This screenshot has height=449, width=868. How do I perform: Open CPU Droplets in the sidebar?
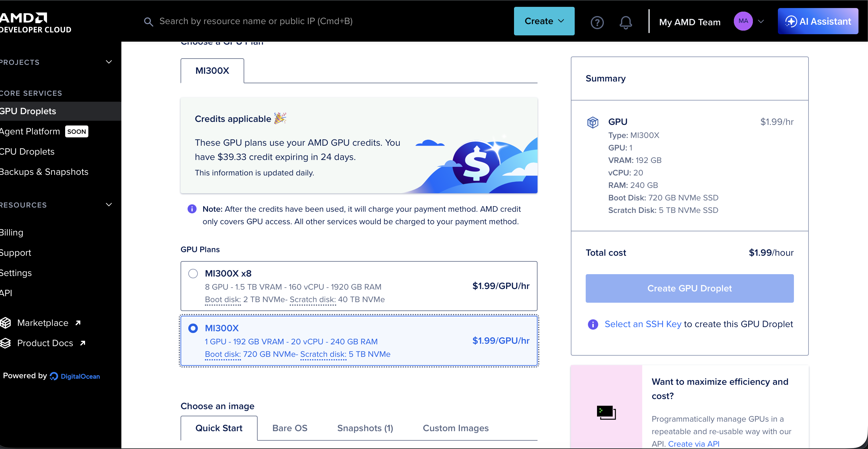coord(27,152)
